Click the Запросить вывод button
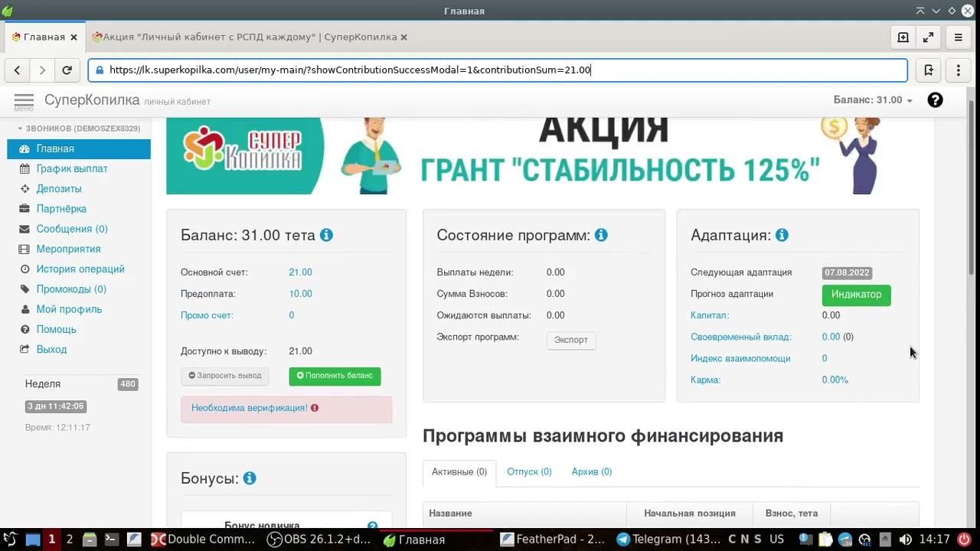This screenshot has width=980, height=551. (x=225, y=376)
